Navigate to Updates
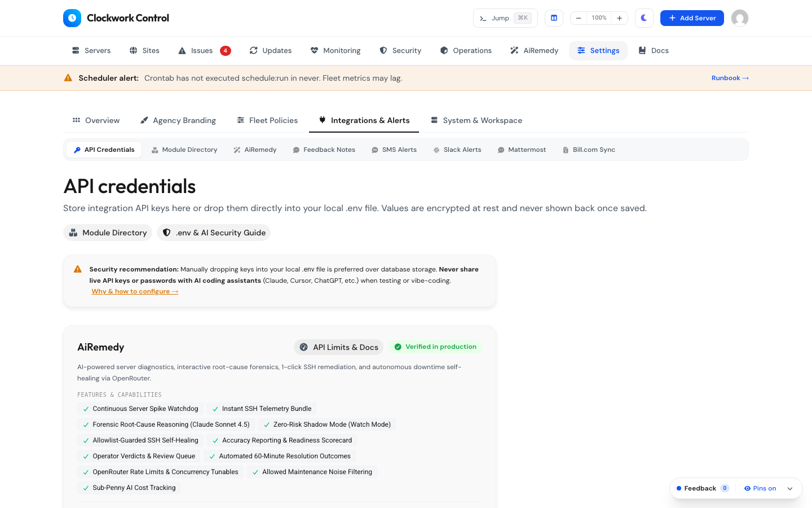The image size is (812, 508). click(271, 51)
